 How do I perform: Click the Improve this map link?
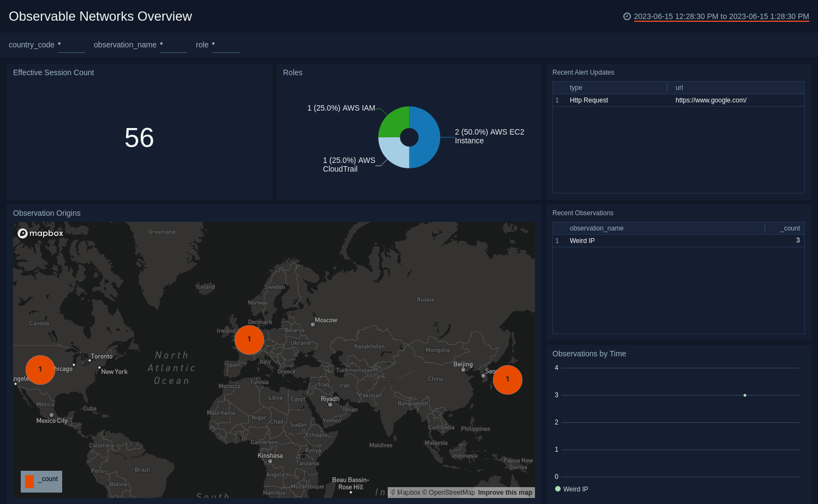[504, 492]
